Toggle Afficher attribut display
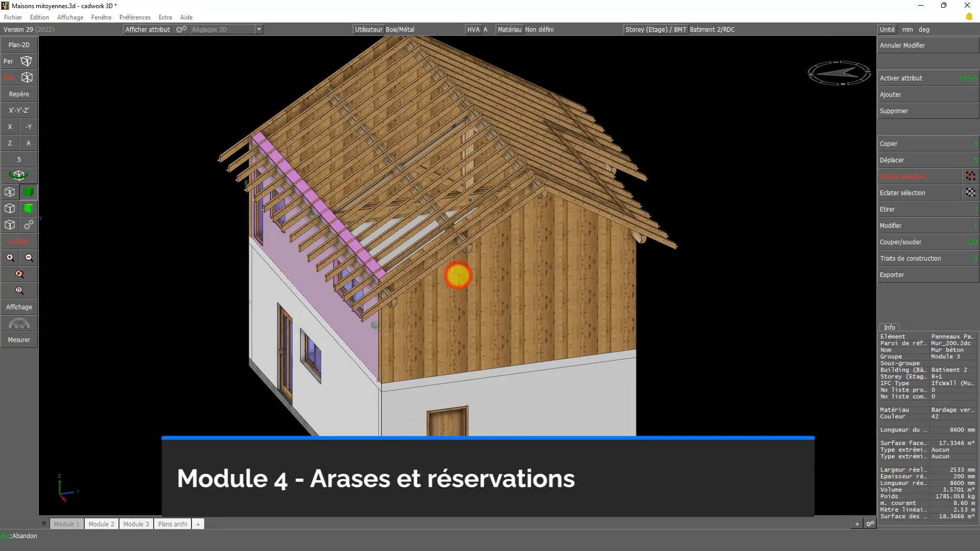This screenshot has width=980, height=551. pyautogui.click(x=147, y=29)
